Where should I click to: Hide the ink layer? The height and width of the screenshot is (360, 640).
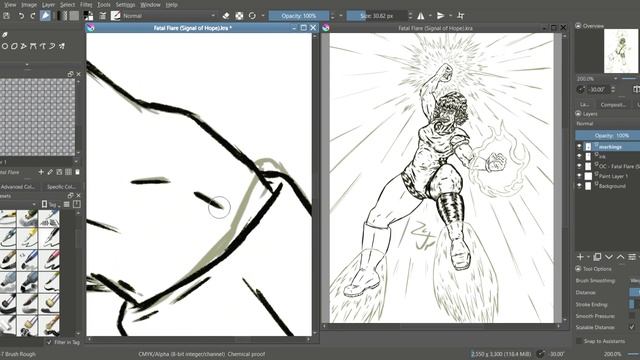point(579,156)
